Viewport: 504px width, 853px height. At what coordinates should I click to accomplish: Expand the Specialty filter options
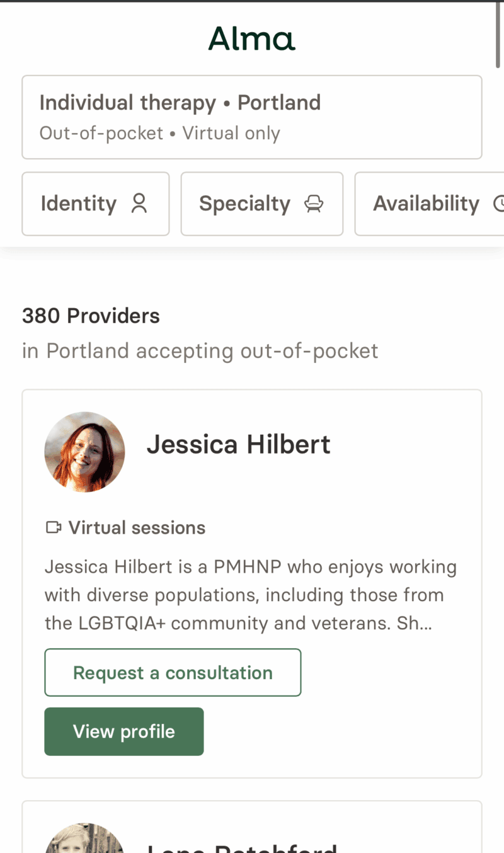[x=261, y=203]
